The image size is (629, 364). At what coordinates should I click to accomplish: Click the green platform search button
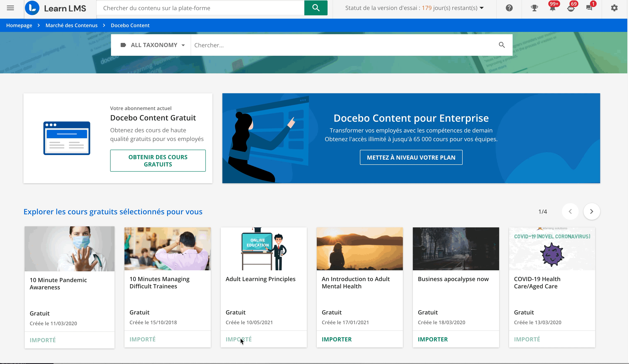316,8
